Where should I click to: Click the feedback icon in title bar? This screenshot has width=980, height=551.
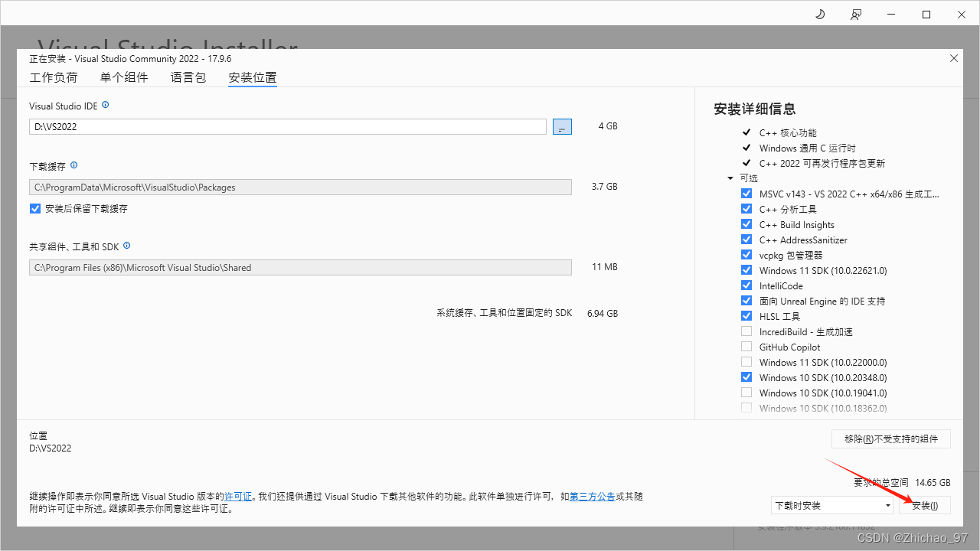[856, 15]
